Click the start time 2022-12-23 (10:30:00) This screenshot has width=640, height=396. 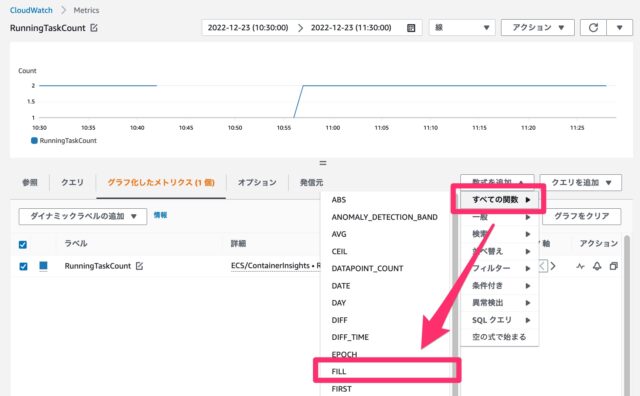[248, 28]
